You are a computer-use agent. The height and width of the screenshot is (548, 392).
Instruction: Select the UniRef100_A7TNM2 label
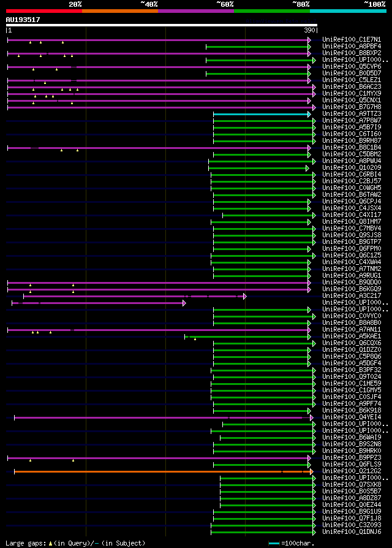pos(352,268)
